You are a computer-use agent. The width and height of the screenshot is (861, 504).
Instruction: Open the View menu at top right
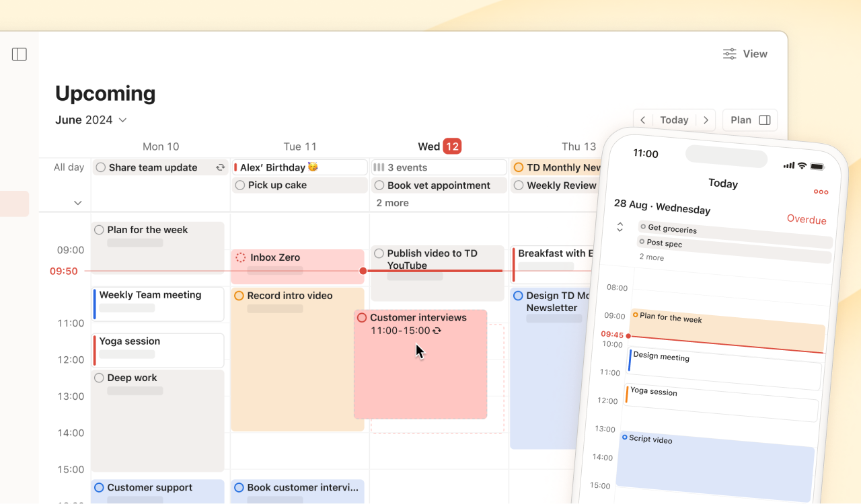(755, 54)
